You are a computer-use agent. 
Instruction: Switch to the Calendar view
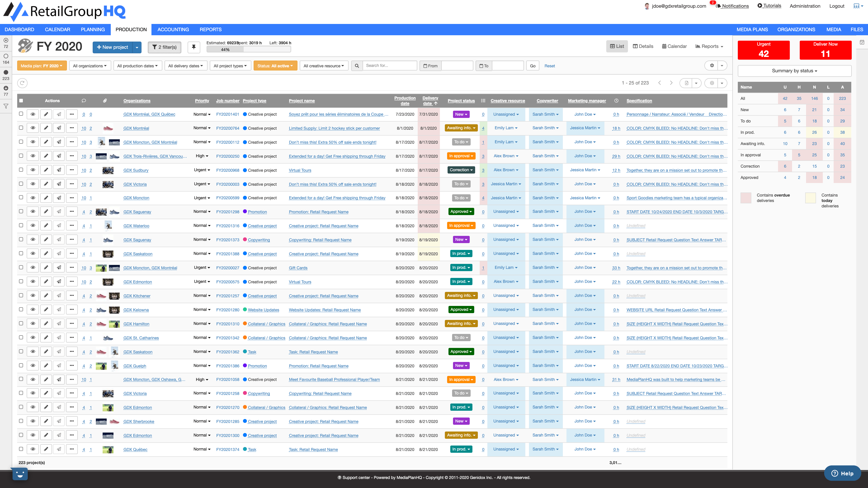[674, 47]
